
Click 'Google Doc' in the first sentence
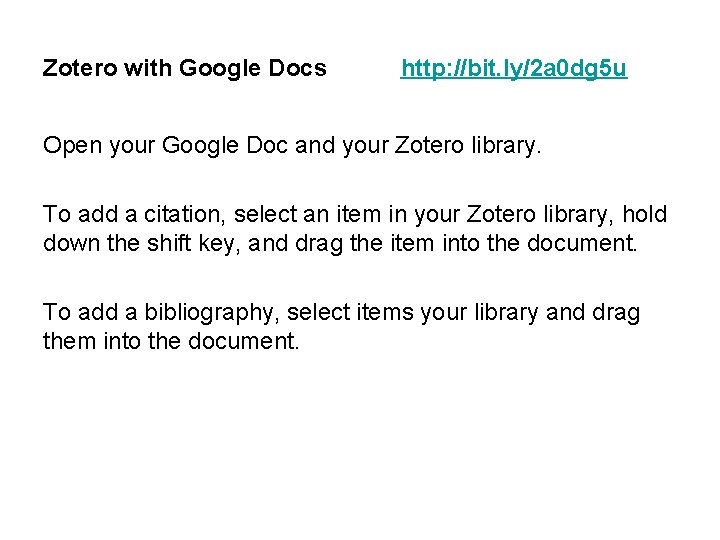tap(229, 146)
